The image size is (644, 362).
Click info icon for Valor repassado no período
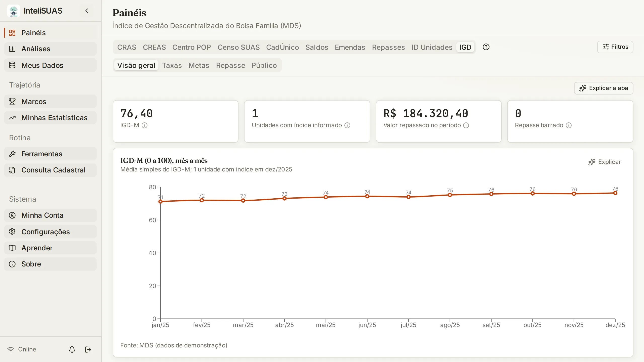click(x=466, y=125)
